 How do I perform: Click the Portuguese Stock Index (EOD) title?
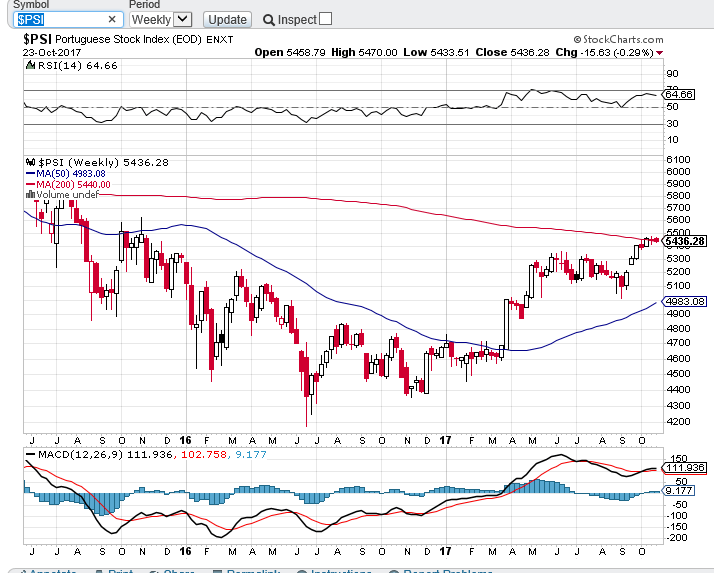(x=128, y=40)
